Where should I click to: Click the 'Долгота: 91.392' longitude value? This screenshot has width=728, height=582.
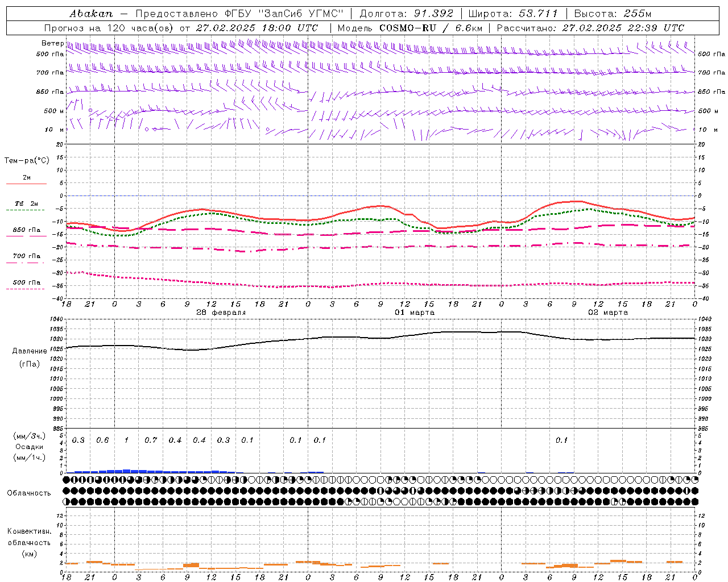407,14
